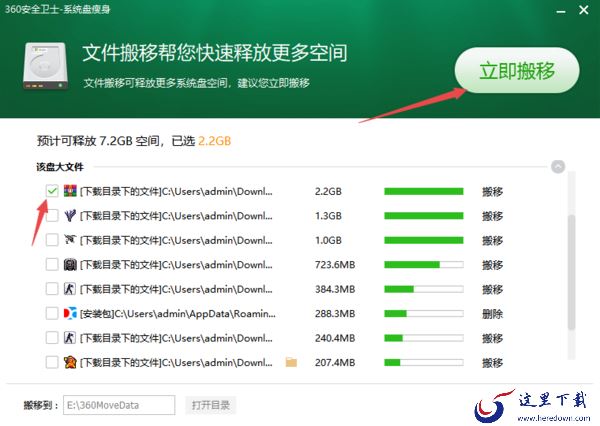Click 搬移 link on the 2.2GB row

coord(492,191)
